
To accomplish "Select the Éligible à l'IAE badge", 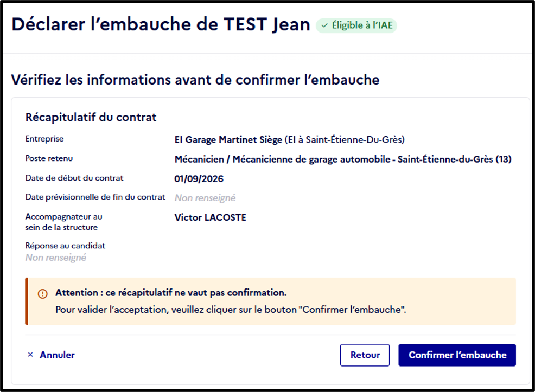I will coord(356,25).
